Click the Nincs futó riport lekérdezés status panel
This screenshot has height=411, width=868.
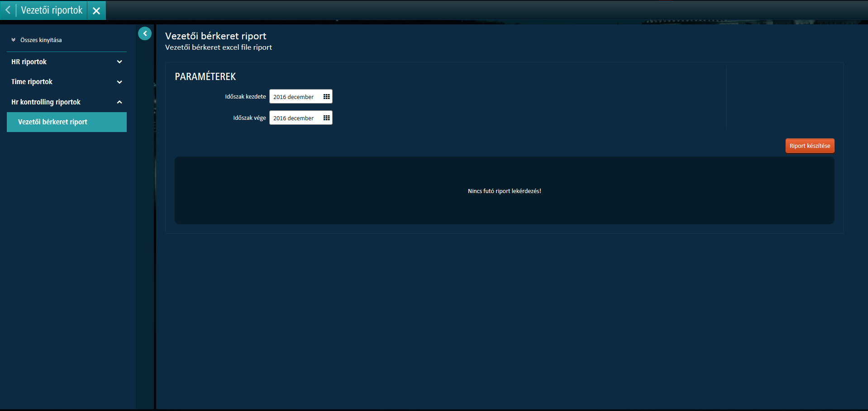pyautogui.click(x=504, y=191)
